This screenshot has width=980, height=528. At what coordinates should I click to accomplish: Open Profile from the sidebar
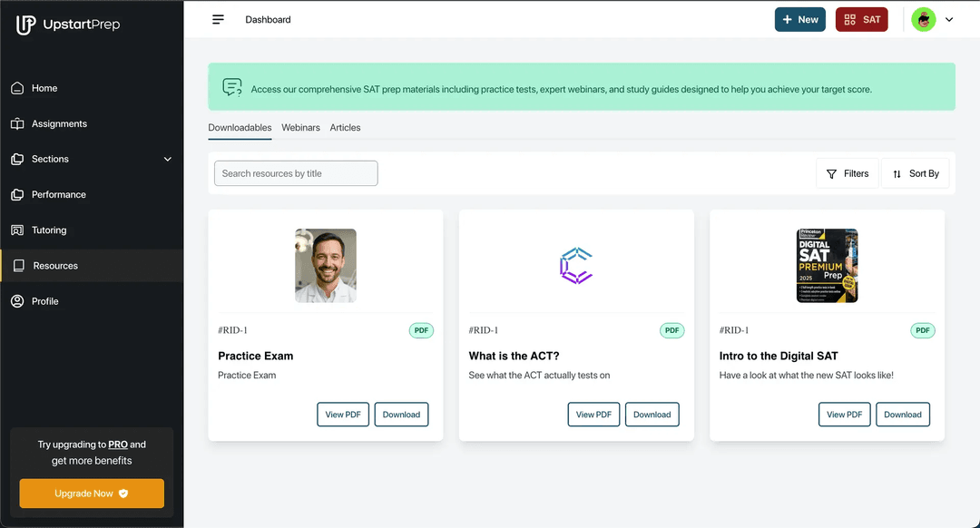(44, 301)
